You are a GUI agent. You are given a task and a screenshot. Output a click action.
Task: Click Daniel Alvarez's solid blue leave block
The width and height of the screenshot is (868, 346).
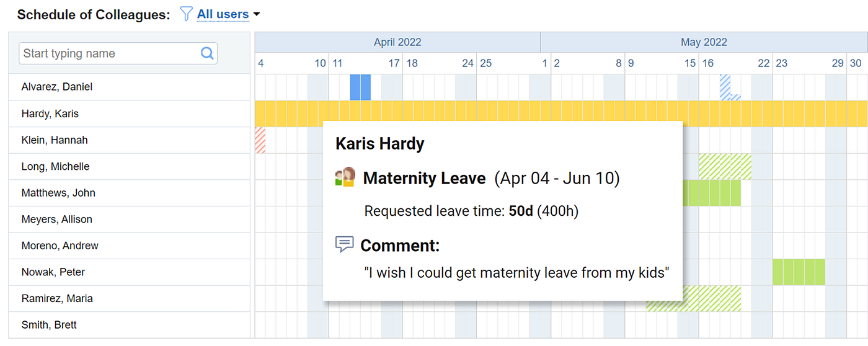coord(360,87)
